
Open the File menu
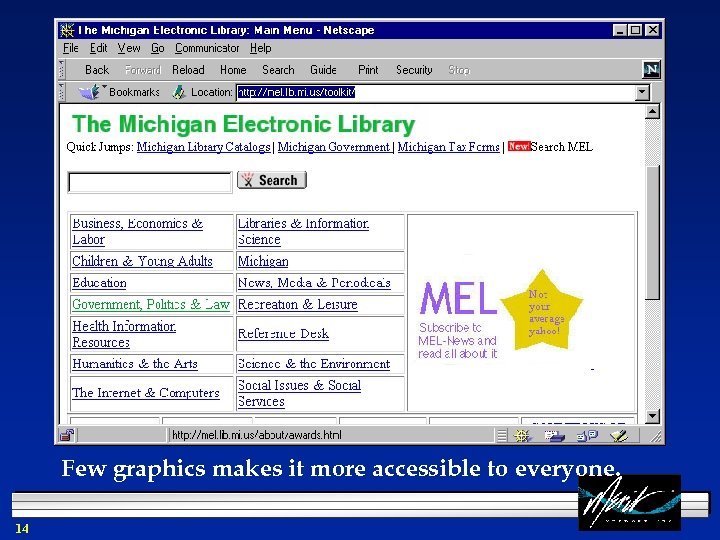[71, 48]
